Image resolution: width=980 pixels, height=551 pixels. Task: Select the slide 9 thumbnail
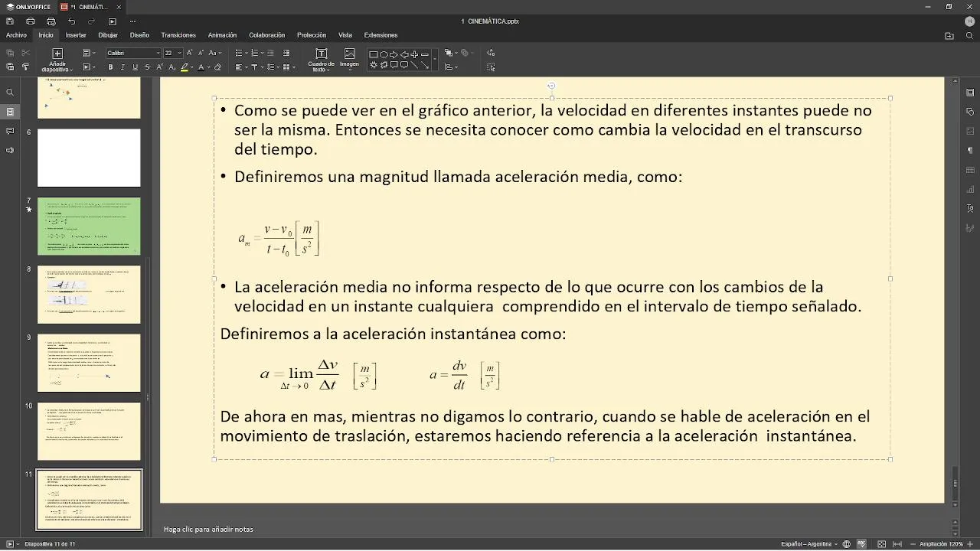click(x=89, y=363)
